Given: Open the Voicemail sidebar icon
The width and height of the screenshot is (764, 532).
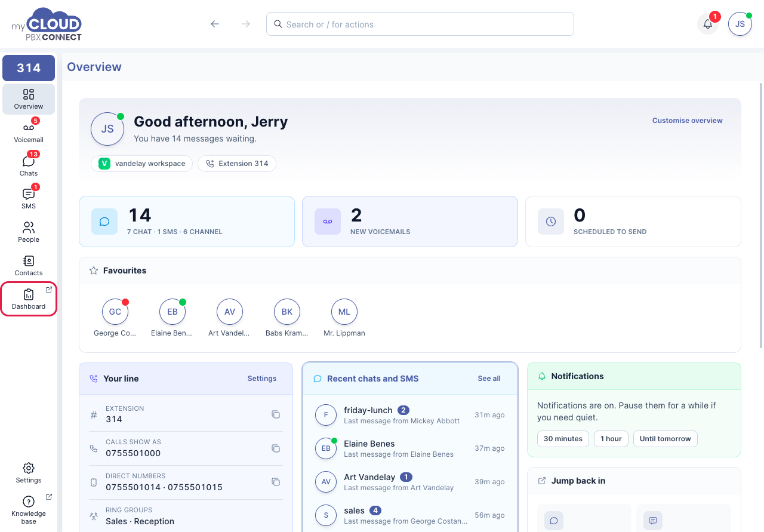Looking at the screenshot, I should pos(29,132).
